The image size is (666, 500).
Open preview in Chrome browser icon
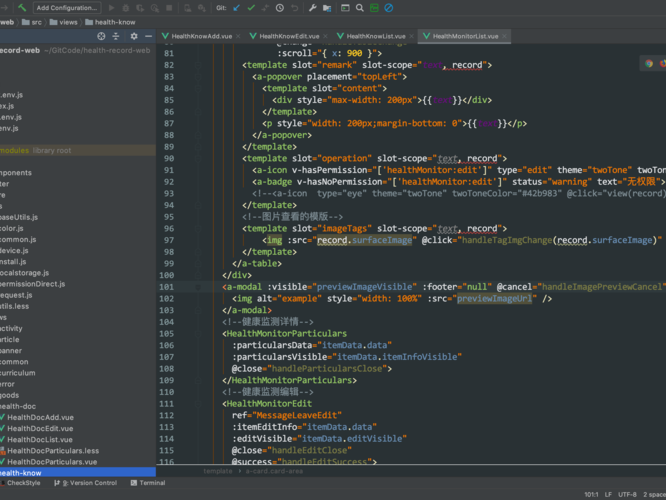tap(649, 63)
